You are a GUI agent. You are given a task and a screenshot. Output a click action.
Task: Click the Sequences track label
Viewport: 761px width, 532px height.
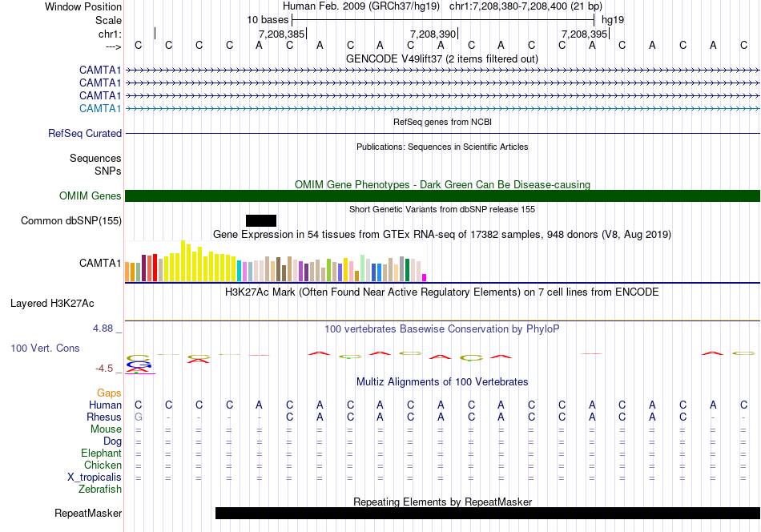(95, 159)
